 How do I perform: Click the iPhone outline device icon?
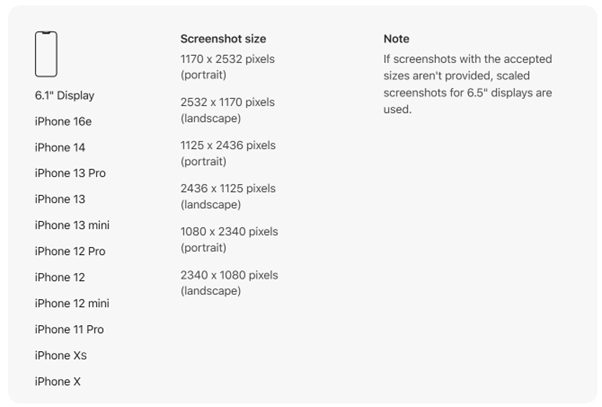pyautogui.click(x=46, y=54)
